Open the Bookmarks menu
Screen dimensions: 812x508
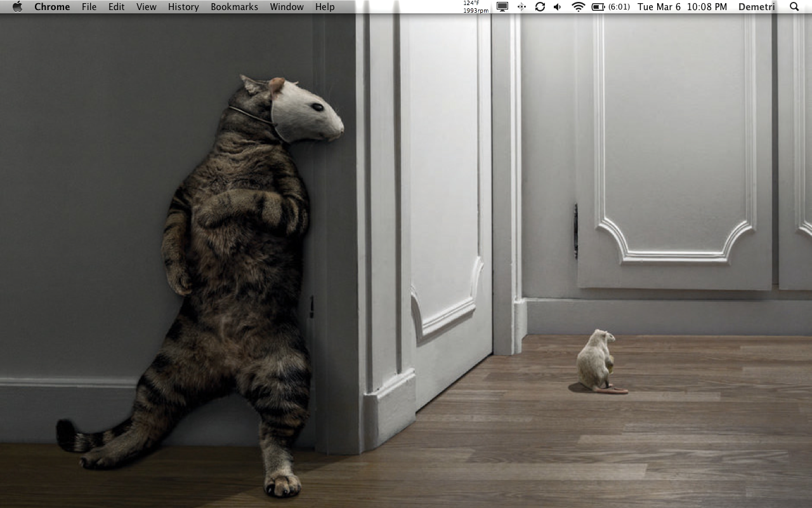click(234, 7)
